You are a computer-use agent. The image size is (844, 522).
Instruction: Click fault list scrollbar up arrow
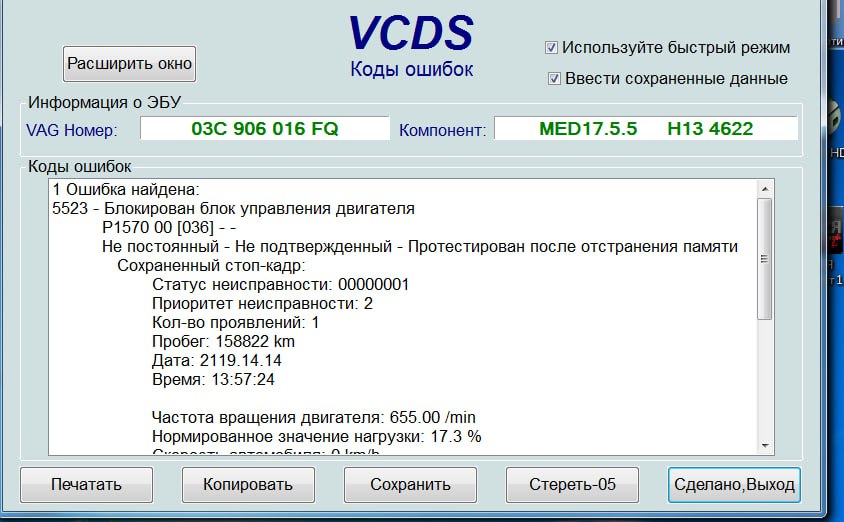(765, 189)
